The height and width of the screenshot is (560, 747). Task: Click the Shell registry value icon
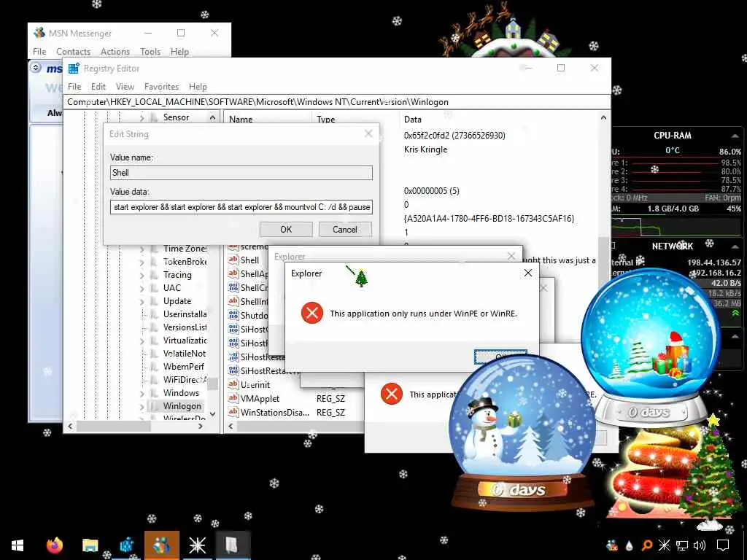[x=233, y=260]
